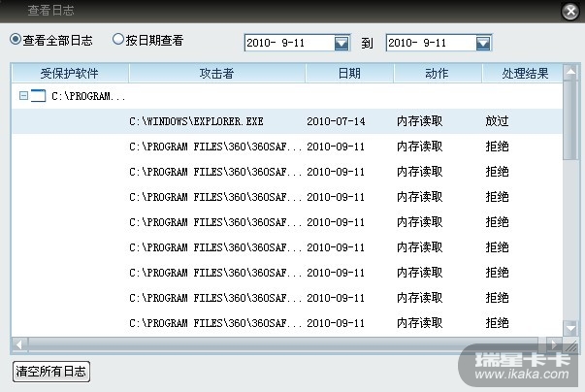This screenshot has height=392, width=585.
Task: Click the 清空所有日志 button
Action: 51,372
